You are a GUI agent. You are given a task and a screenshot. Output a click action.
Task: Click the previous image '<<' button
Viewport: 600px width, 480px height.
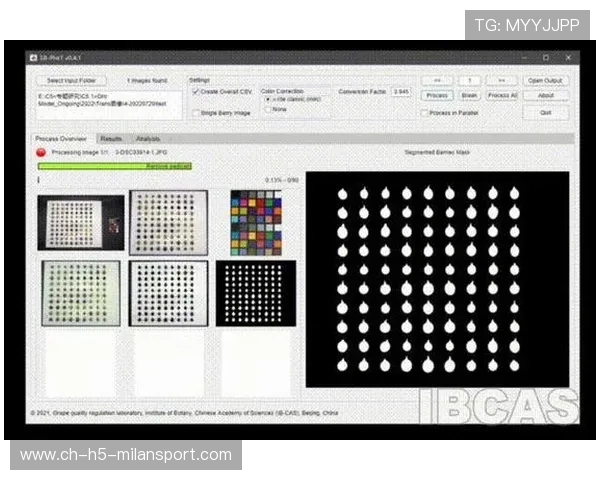pyautogui.click(x=437, y=80)
